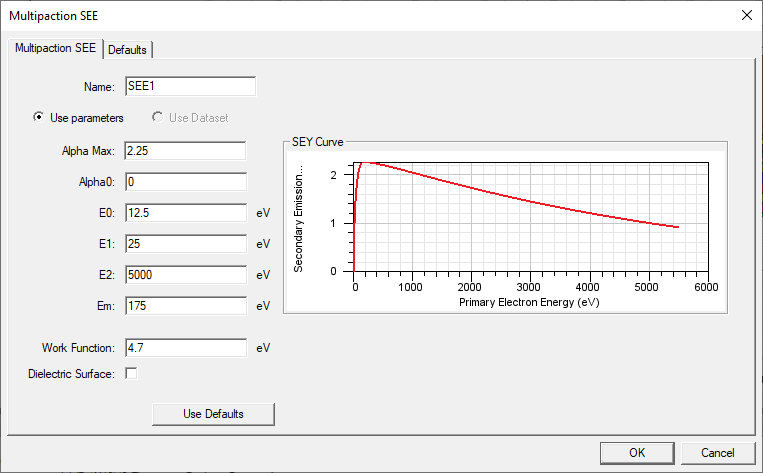Cancel the Multipaction SEE dialog
Viewport: 763px width, 473px height.
point(717,453)
